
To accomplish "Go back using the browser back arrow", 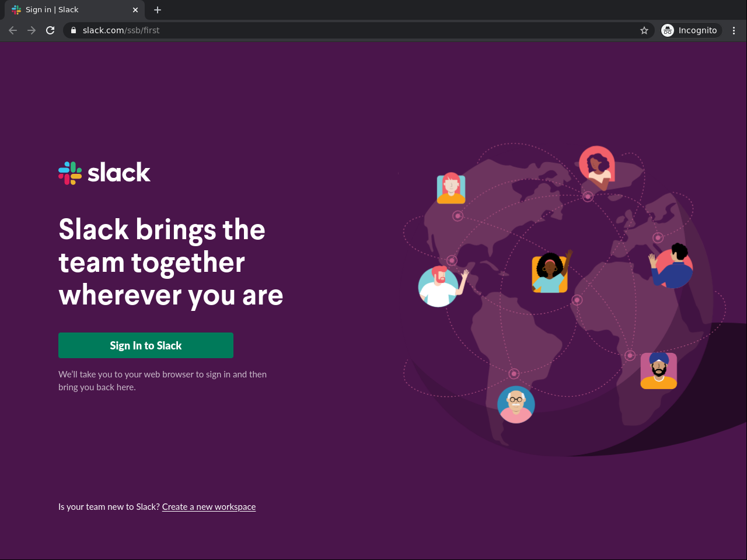I will (13, 30).
